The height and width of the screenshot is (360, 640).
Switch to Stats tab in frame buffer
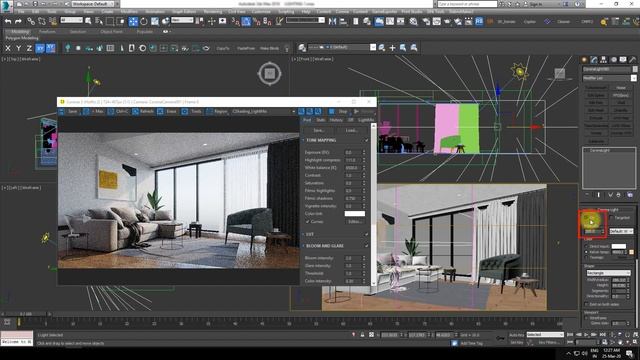[321, 120]
